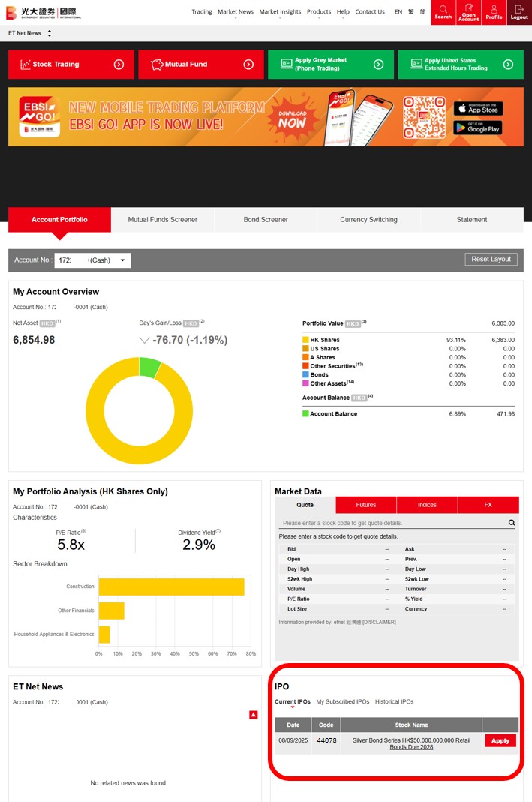
Task: Click the Stock Name column header
Action: [x=411, y=725]
